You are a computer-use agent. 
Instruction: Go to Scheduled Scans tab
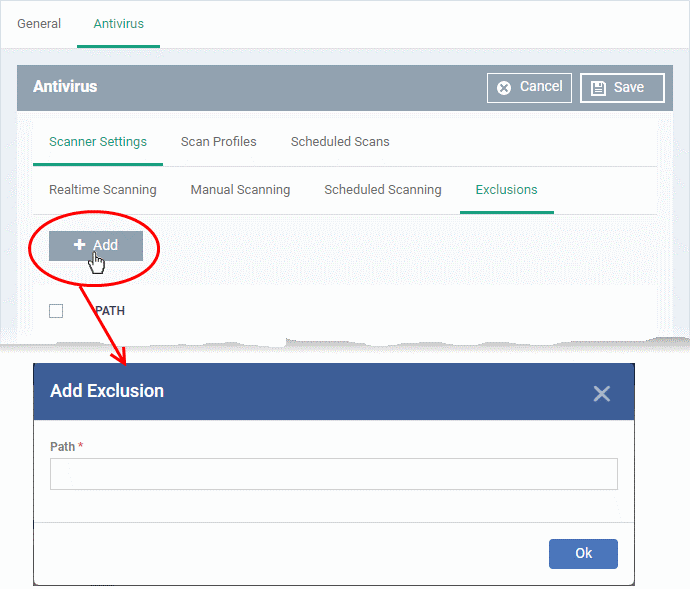[x=340, y=141]
